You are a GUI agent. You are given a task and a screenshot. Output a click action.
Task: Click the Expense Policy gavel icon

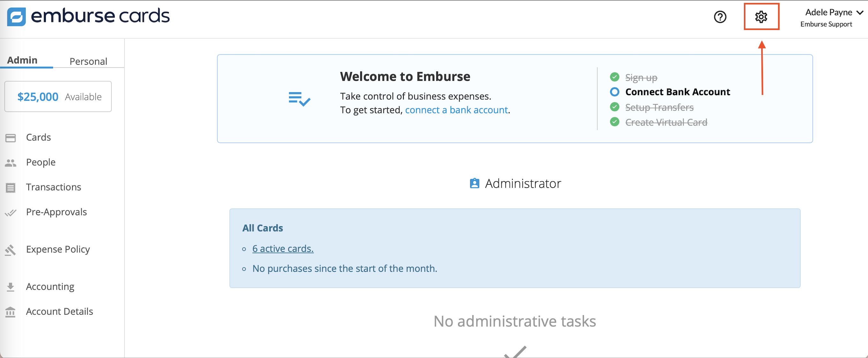(11, 250)
